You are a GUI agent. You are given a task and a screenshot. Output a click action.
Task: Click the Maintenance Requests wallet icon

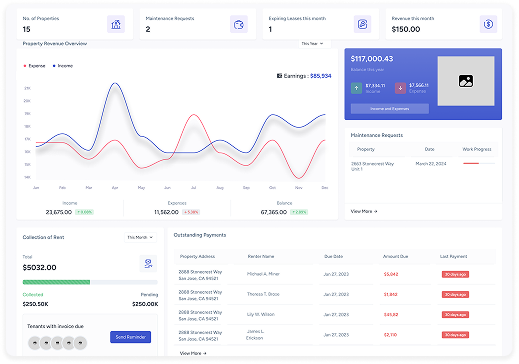[x=239, y=24]
